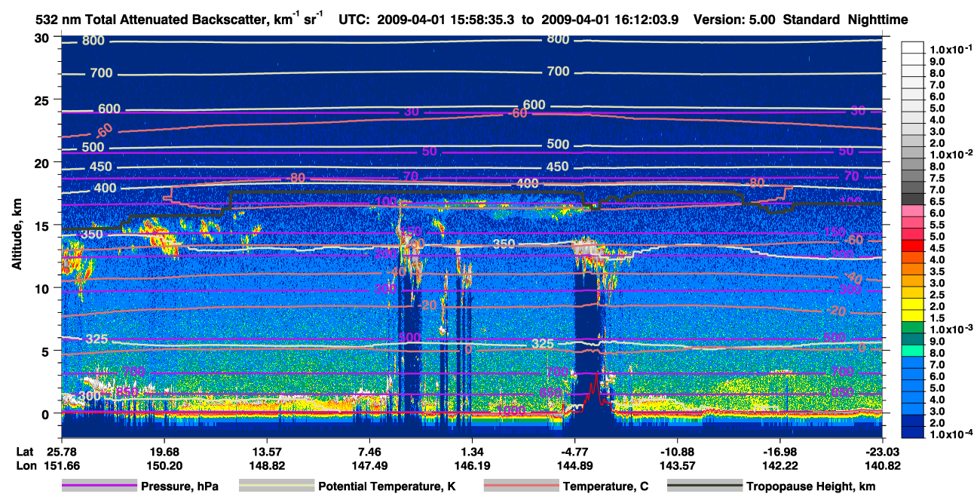Image resolution: width=980 pixels, height=503 pixels.
Task: Click the altitude tick label 15
Action: (x=43, y=225)
